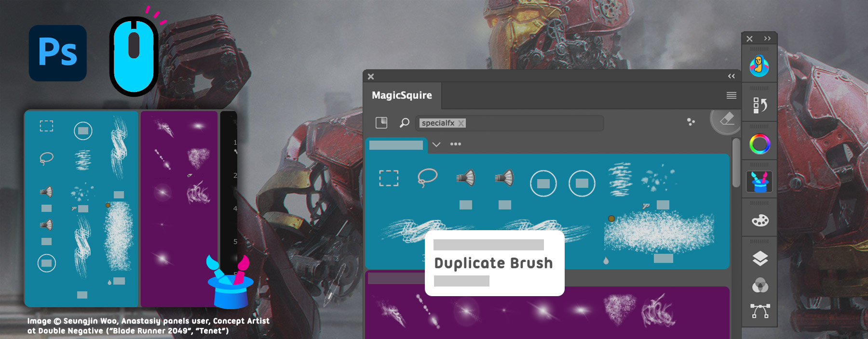868x339 pixels.
Task: Pick the left circled-rectangle preset in MagicSquire panel
Action: [x=543, y=183]
